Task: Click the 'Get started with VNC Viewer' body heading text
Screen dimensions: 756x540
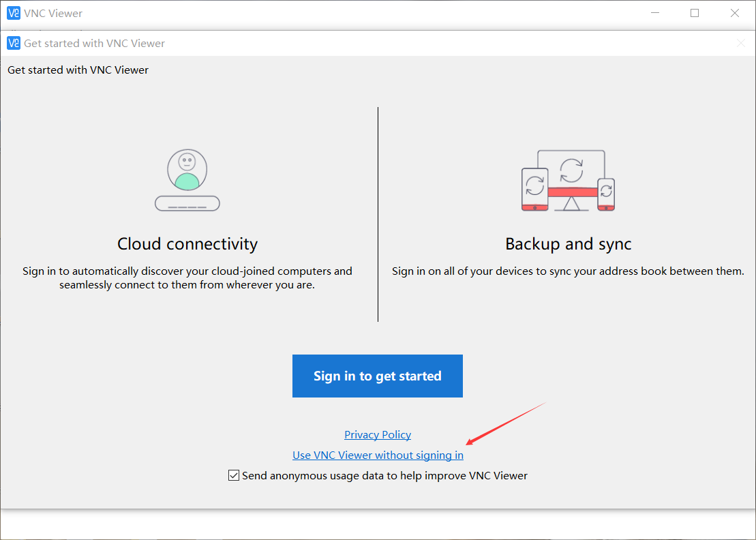Action: pos(78,70)
